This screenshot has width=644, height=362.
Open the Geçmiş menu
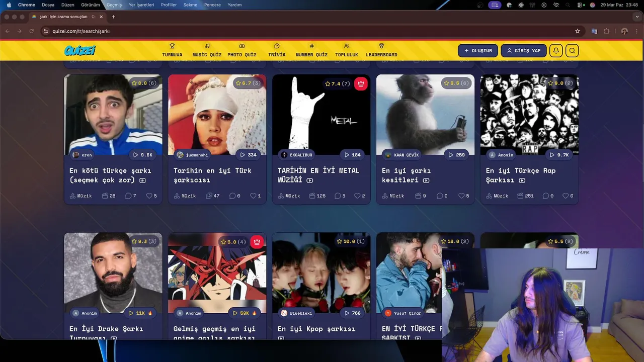[x=114, y=5]
